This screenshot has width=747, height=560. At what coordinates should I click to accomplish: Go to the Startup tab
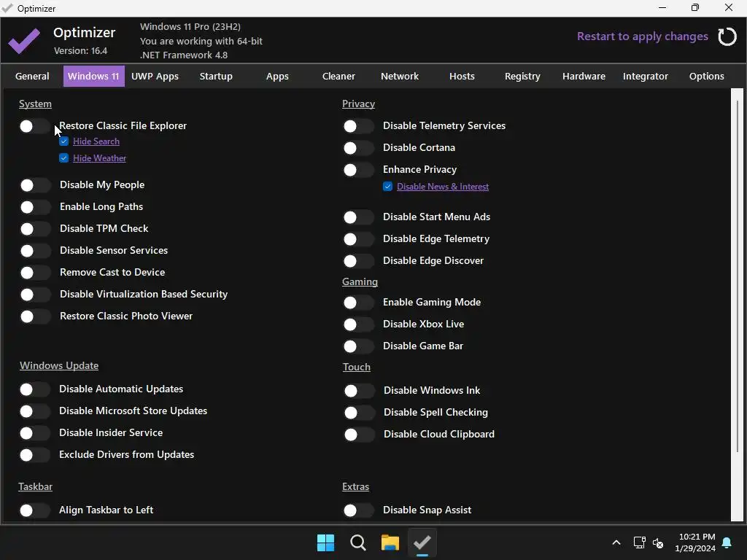216,76
